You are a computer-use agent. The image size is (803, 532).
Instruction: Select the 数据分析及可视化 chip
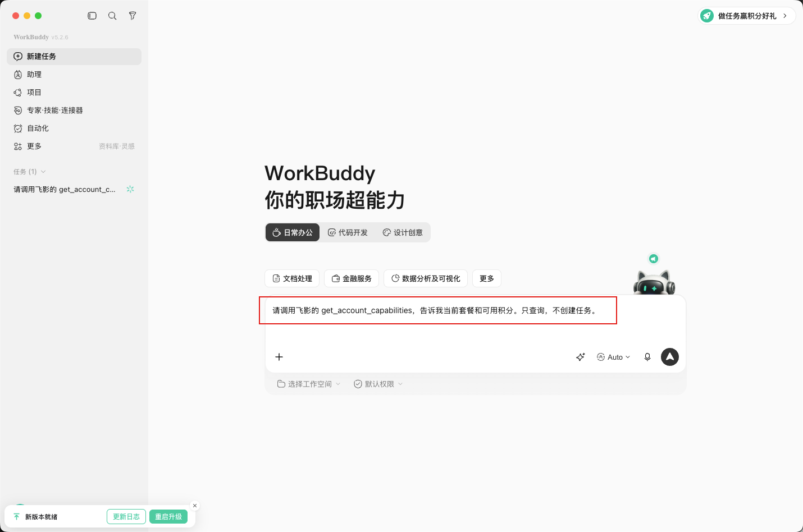point(426,278)
